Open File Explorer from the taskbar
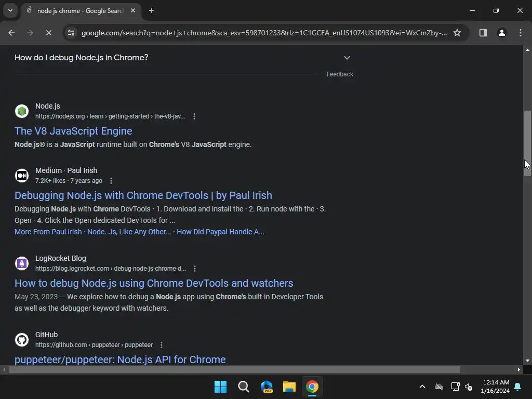The height and width of the screenshot is (399, 532). 289,387
